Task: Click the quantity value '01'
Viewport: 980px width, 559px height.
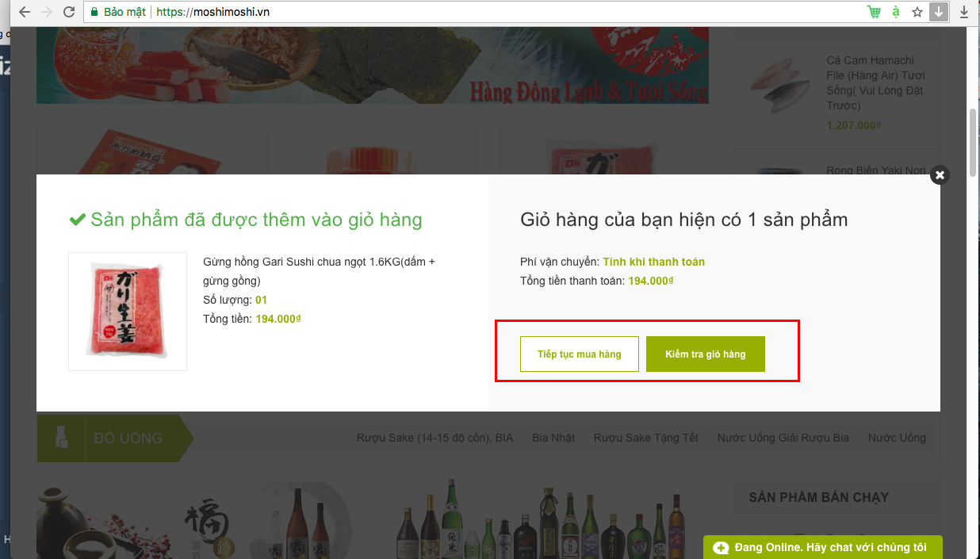Action: 262,300
